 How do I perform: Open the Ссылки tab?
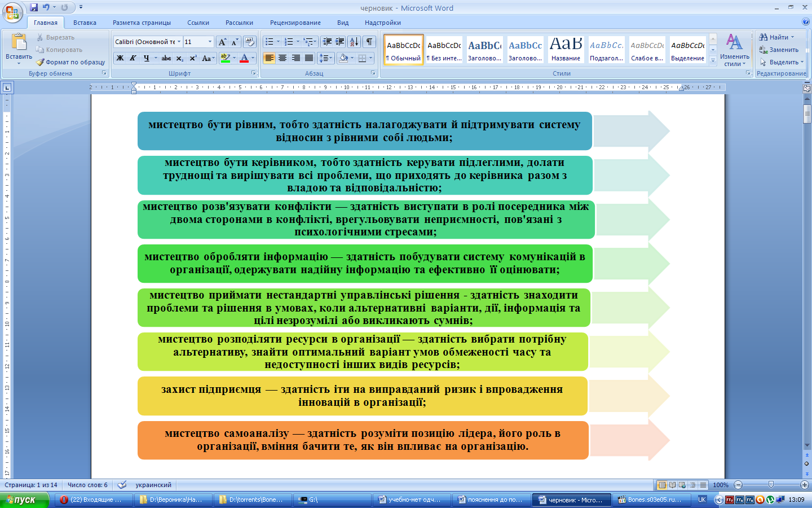[x=198, y=23]
